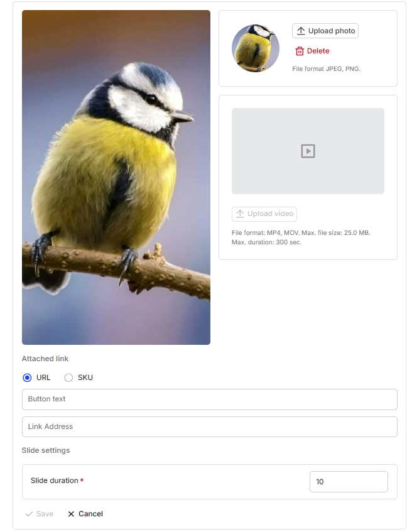Click the checkmark icon beside Save
The image size is (412, 532).
tap(29, 514)
